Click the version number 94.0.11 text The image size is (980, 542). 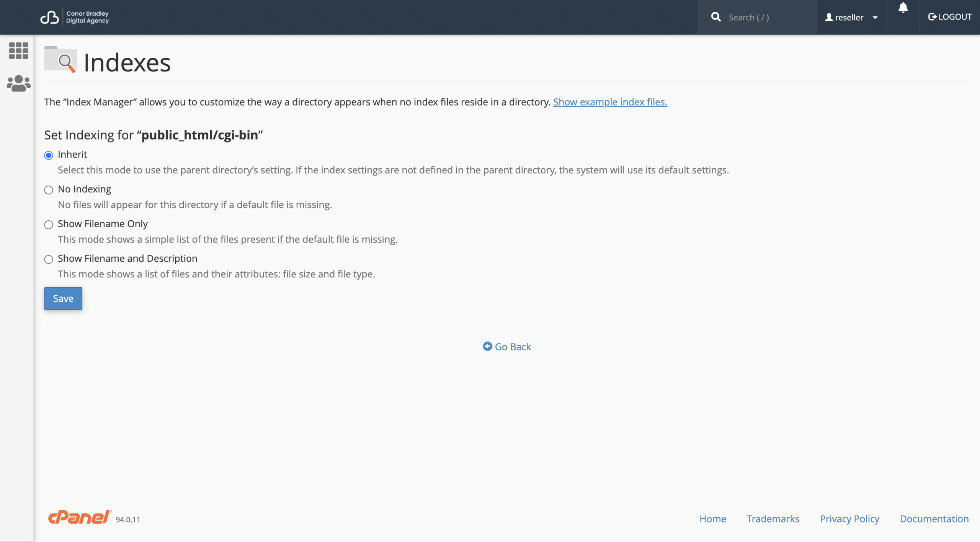tap(128, 519)
